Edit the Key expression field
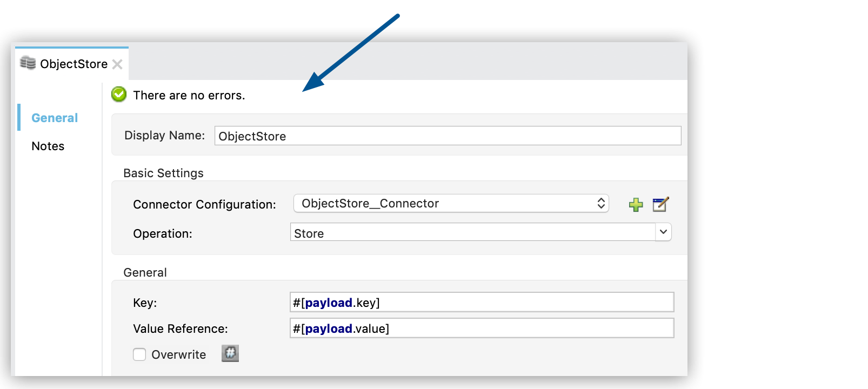 click(482, 302)
